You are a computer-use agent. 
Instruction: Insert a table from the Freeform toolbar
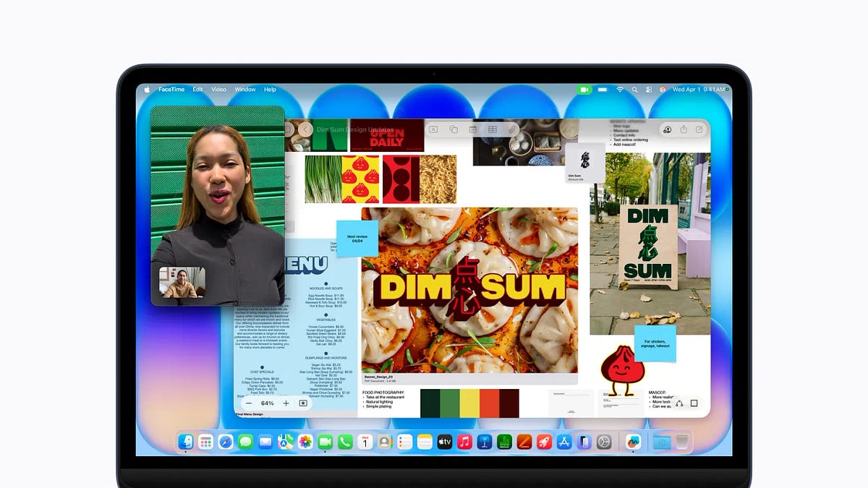coord(493,129)
